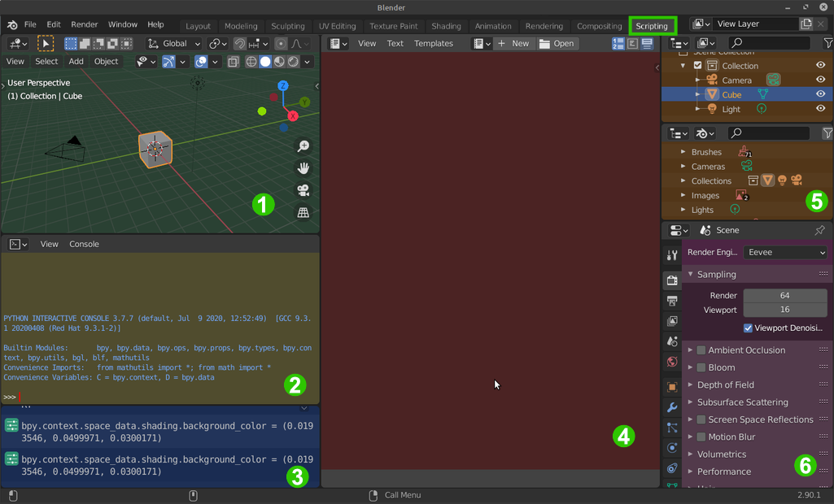Click the blue Z axis gizmo ball
The width and height of the screenshot is (834, 504).
click(283, 85)
